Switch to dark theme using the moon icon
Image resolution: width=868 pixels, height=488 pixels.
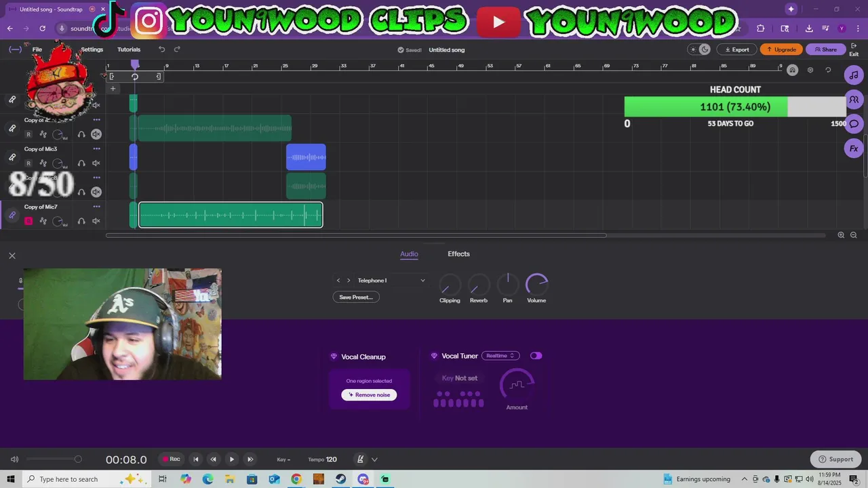coord(705,49)
